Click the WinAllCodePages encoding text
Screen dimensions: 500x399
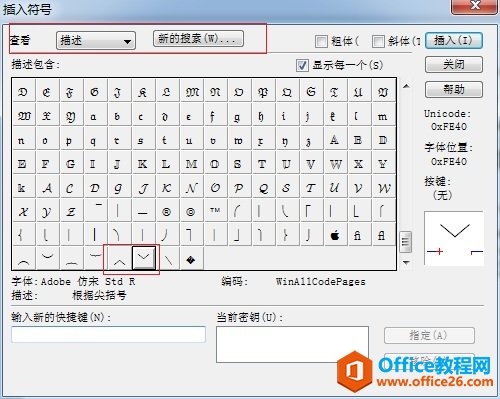(x=321, y=282)
